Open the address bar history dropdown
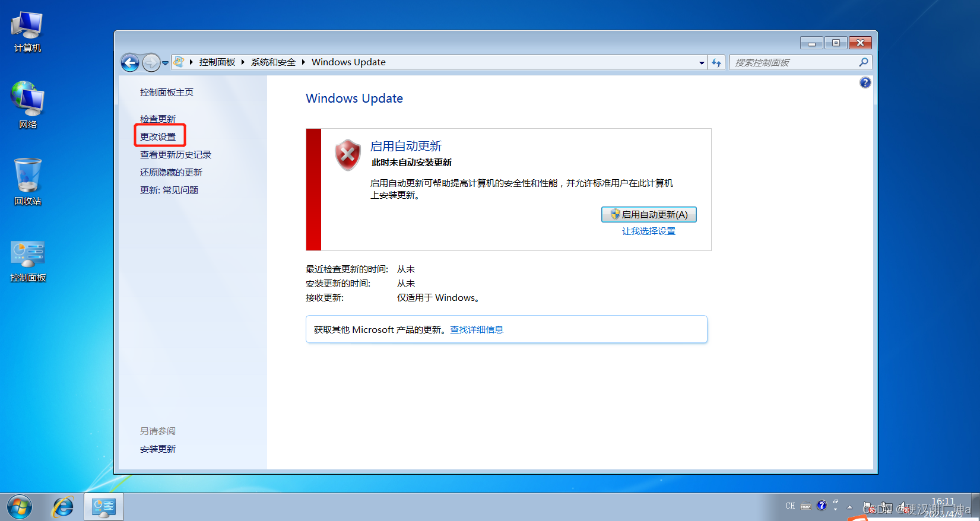This screenshot has height=521, width=980. click(702, 62)
